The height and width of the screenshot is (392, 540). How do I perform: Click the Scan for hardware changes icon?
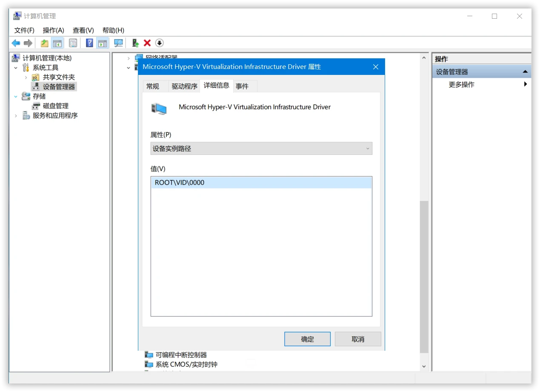click(118, 43)
